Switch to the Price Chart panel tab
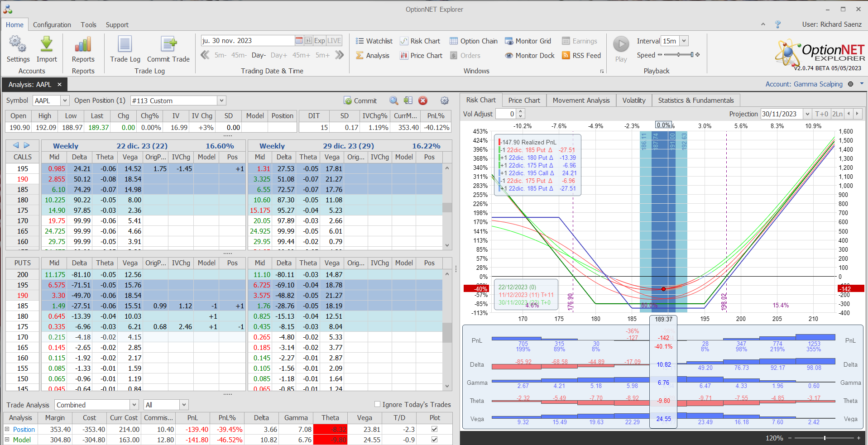 (x=524, y=100)
